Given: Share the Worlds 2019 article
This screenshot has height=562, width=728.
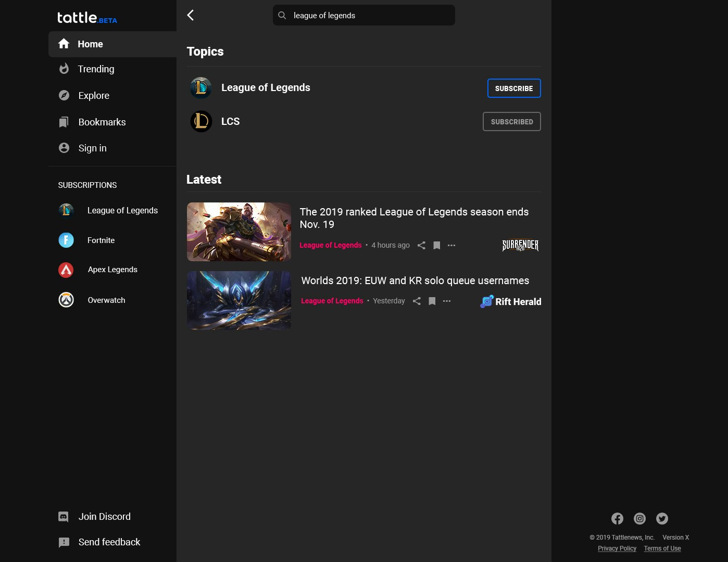Looking at the screenshot, I should [417, 301].
